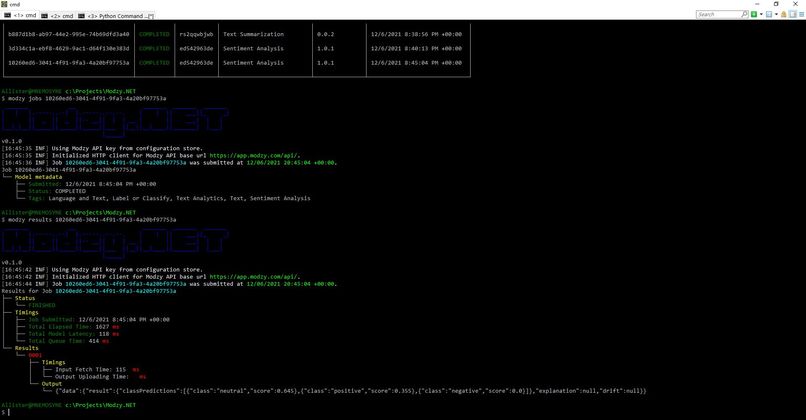Click the 'Status' node in the results tree
The width and height of the screenshot is (806, 420).
click(25, 298)
